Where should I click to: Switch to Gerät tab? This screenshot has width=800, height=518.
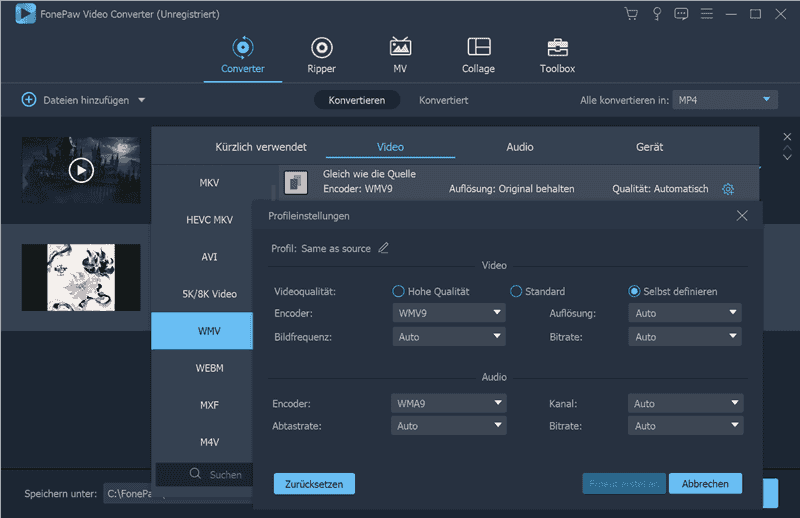pyautogui.click(x=649, y=147)
